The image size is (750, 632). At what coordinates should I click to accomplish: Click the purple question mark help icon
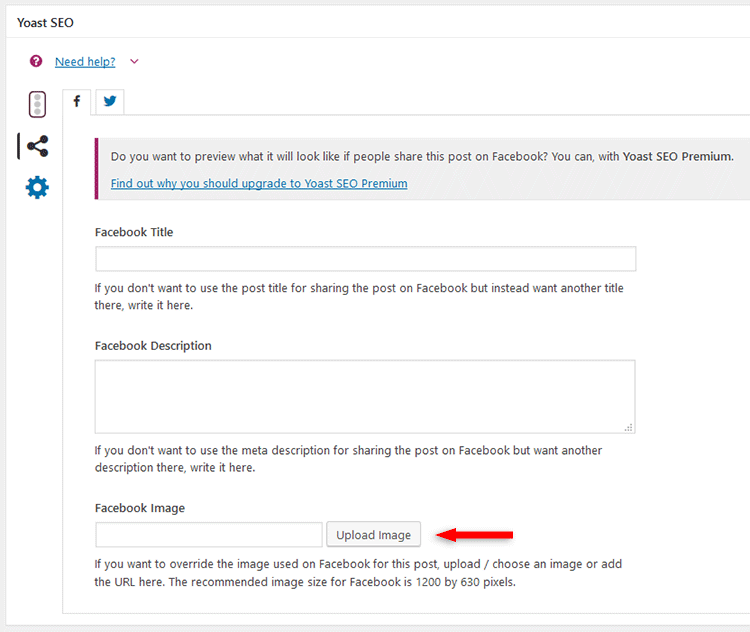[x=36, y=62]
